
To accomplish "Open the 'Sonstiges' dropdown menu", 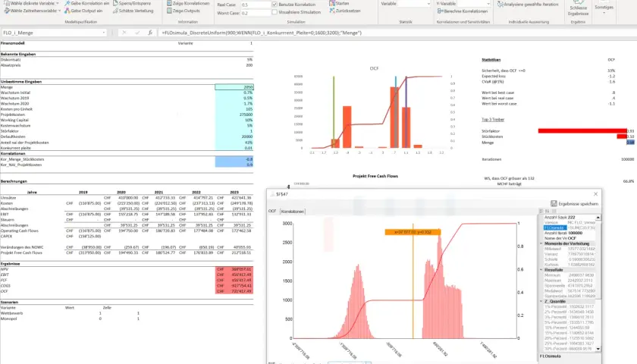I will coord(604,8).
